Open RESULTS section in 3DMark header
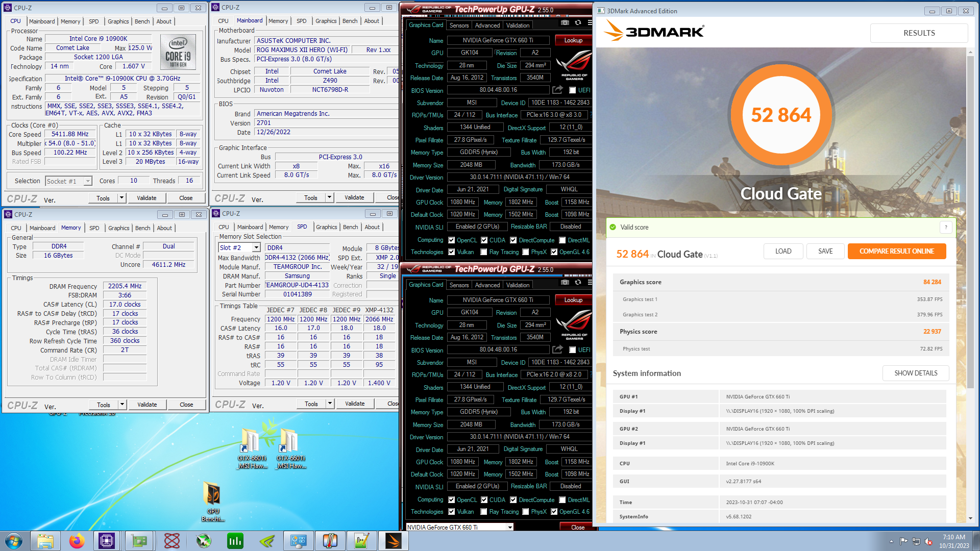 [x=919, y=33]
